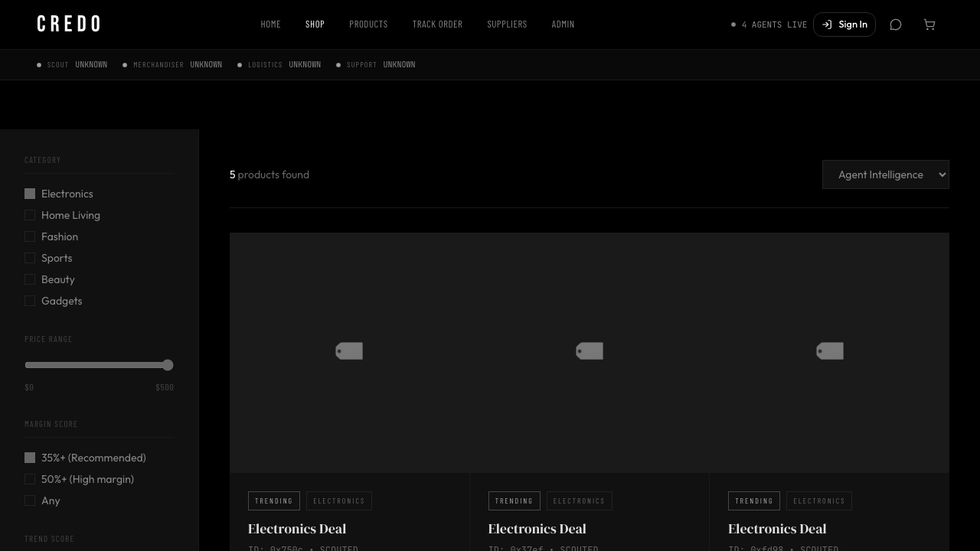Click third product's price tag placeholder icon
This screenshot has width=980, height=551.
click(x=830, y=351)
